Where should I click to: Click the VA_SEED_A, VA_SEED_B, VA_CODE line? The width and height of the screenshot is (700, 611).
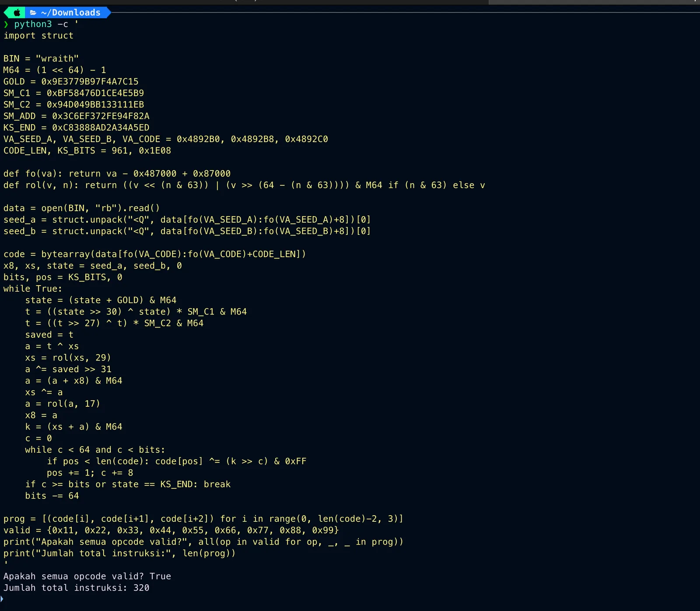click(x=166, y=139)
